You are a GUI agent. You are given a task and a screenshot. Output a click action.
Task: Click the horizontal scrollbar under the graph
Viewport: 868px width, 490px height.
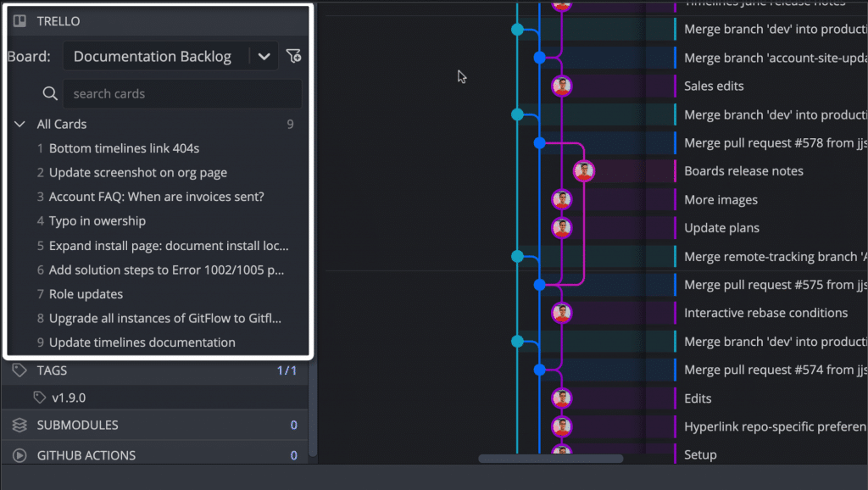point(551,459)
